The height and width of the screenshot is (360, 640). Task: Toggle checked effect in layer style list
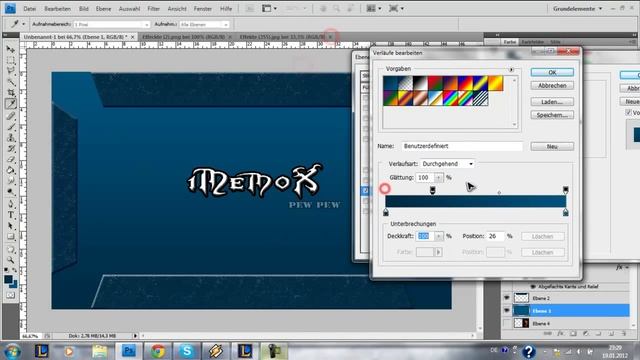[x=365, y=191]
